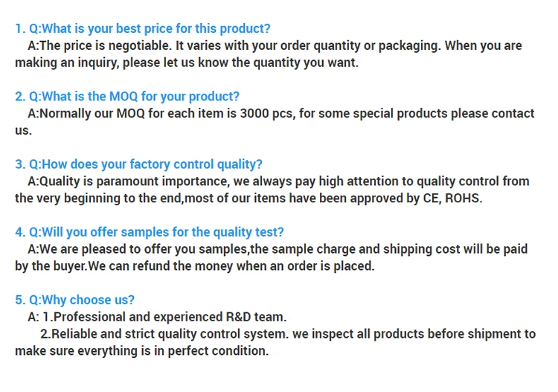Click the answer line starting "We are pleased"
The width and height of the screenshot is (558, 392).
(277, 249)
